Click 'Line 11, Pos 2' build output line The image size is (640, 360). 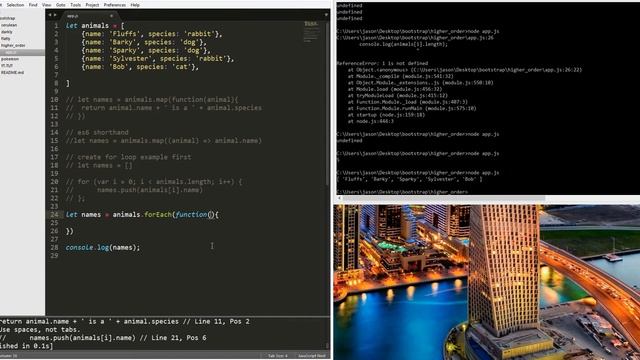(222, 321)
